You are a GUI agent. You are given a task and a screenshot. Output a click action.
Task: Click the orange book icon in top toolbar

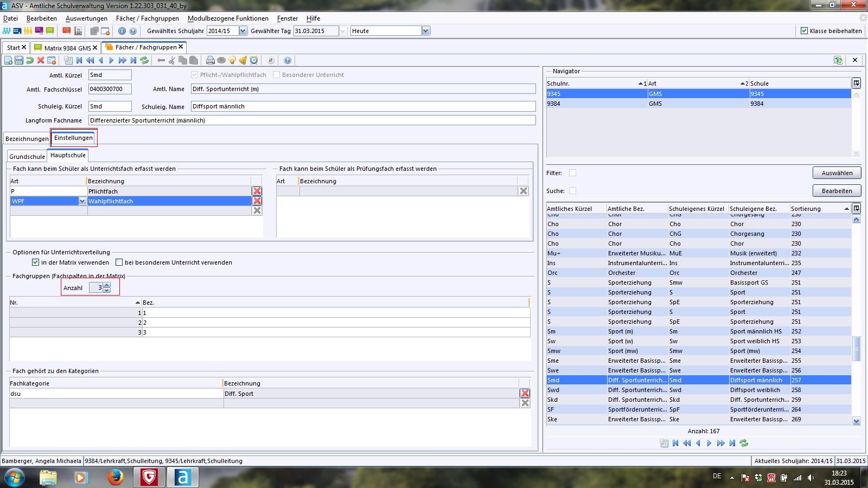pyautogui.click(x=67, y=31)
